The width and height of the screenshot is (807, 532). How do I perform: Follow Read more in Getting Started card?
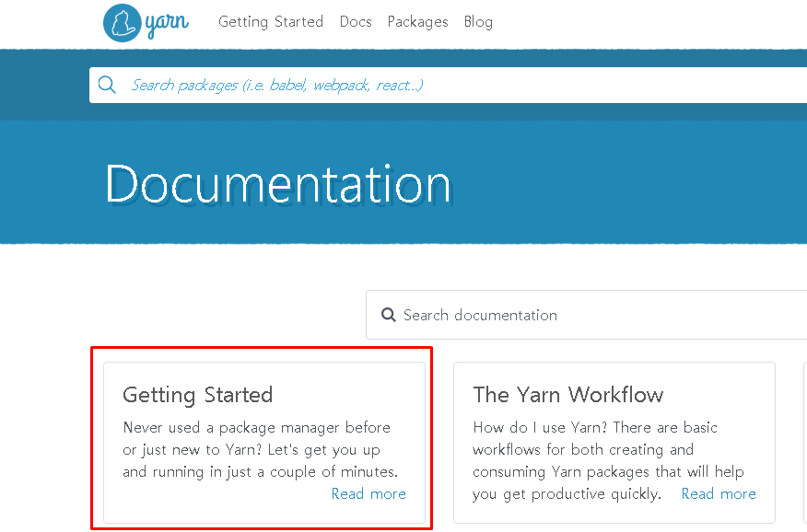click(368, 494)
